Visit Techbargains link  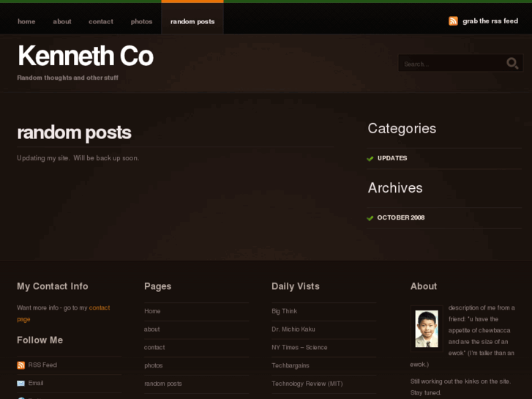pyautogui.click(x=291, y=366)
